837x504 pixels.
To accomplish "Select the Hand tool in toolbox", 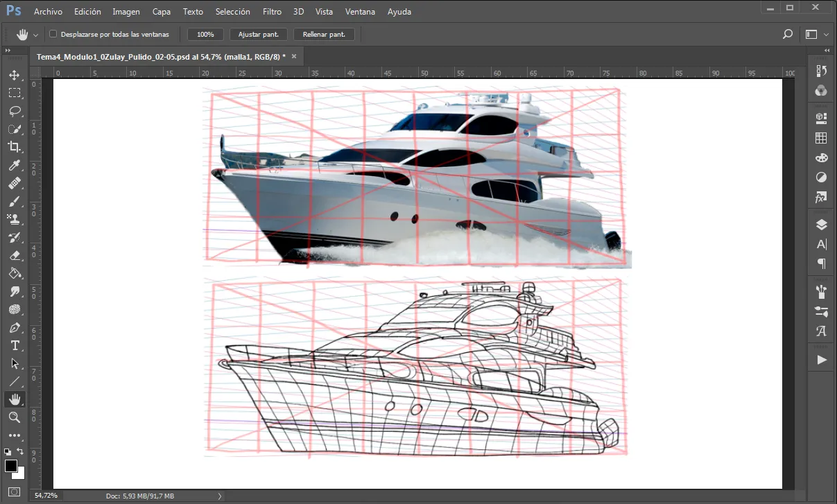I will (x=15, y=399).
